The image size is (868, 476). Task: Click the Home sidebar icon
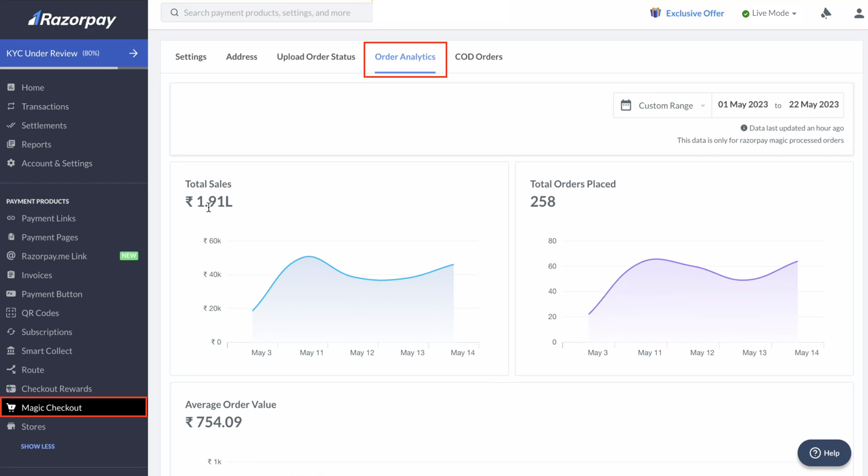[x=11, y=87]
